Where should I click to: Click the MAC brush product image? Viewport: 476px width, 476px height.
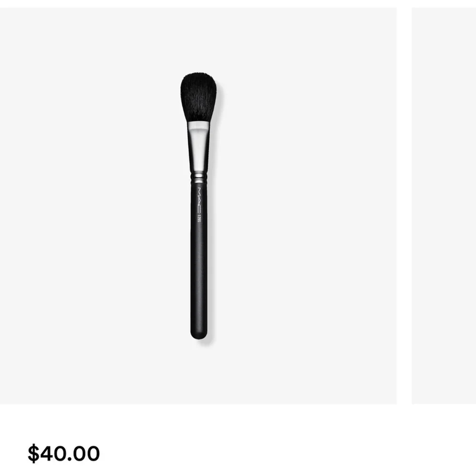coord(198,206)
